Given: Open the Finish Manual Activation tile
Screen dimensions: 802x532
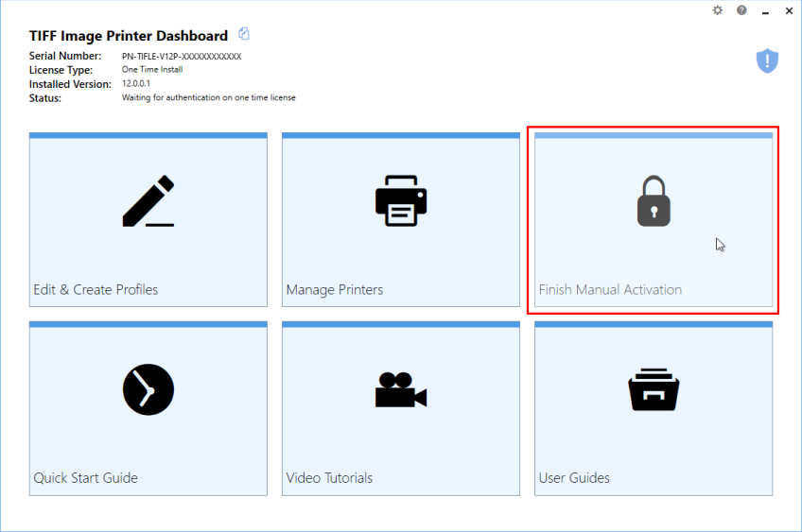Looking at the screenshot, I should pos(654,220).
